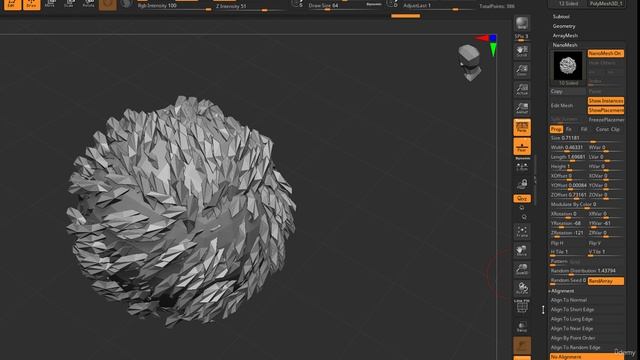Expand the Geometry palette section
The height and width of the screenshot is (360, 640).
[x=564, y=26]
